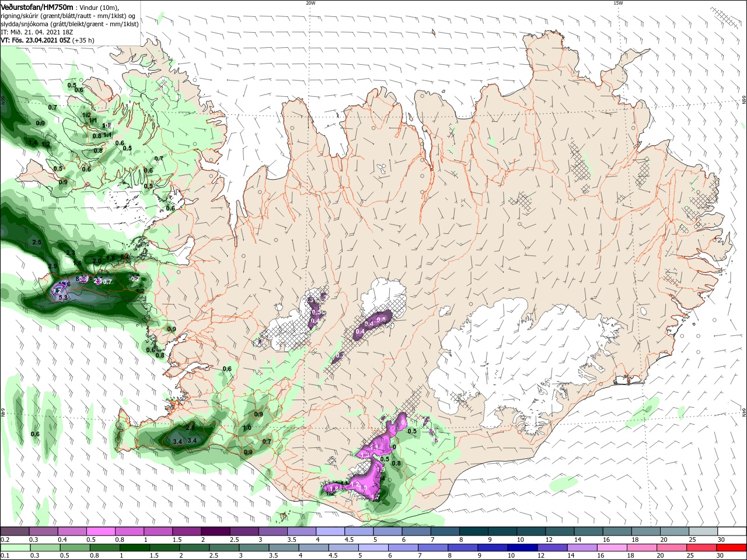Click the Veðurstofan/HM750m title text
This screenshot has width=747, height=560.
pyautogui.click(x=37, y=6)
